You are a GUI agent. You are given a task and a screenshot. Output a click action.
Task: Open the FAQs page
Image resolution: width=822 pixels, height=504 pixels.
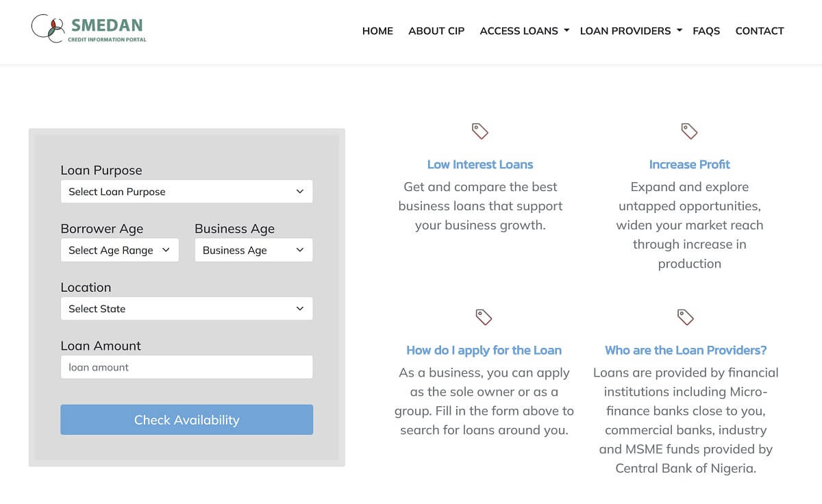coord(706,31)
